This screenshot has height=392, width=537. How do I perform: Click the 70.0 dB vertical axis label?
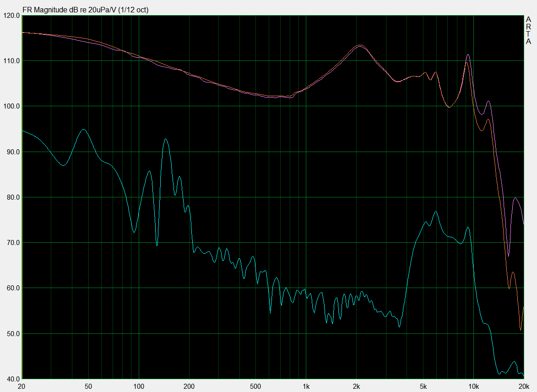(x=11, y=243)
